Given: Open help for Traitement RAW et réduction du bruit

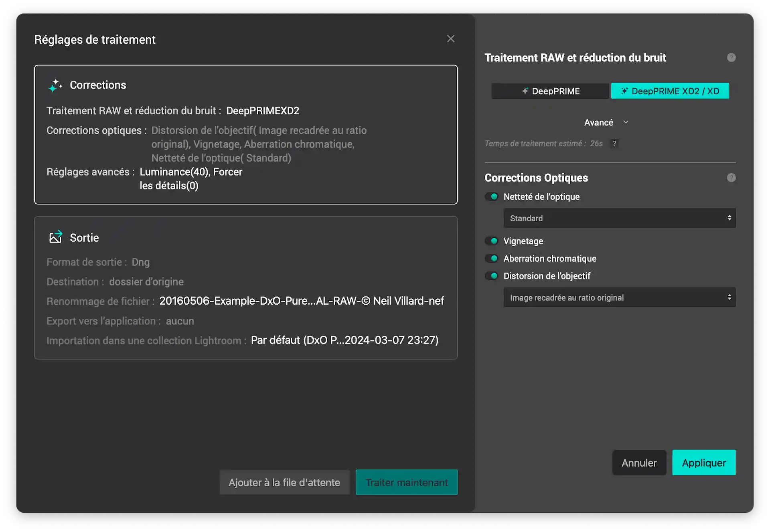Looking at the screenshot, I should coord(731,58).
